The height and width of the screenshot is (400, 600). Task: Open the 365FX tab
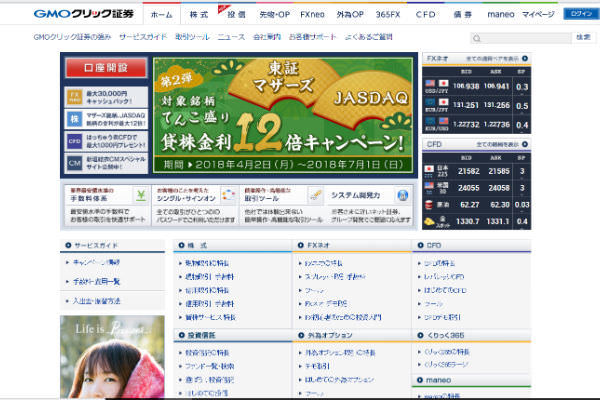coord(388,15)
